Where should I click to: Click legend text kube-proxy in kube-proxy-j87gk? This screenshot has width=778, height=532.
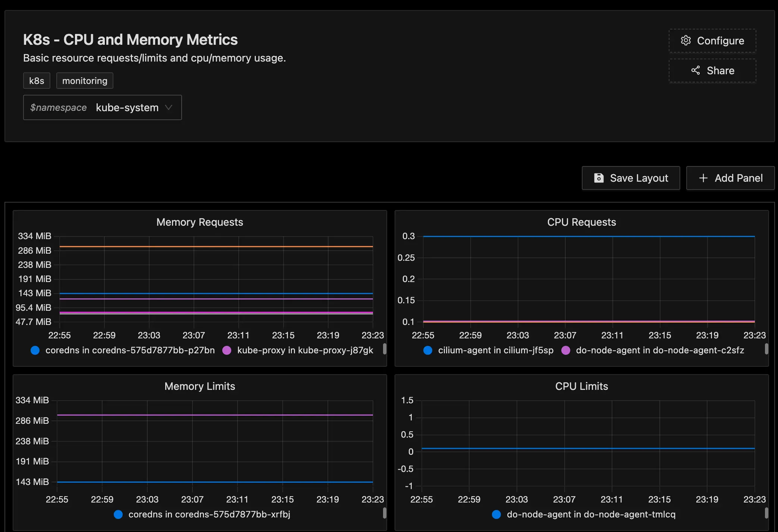pyautogui.click(x=305, y=350)
